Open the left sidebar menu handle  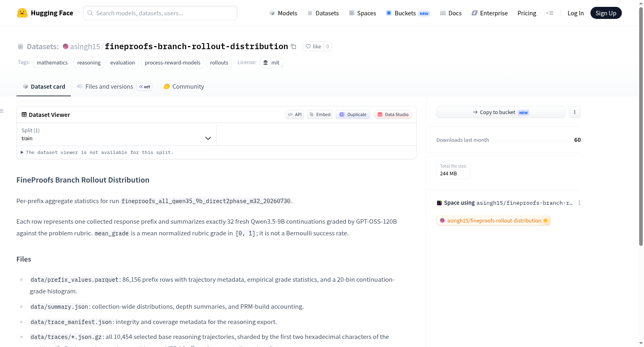click(2, 111)
